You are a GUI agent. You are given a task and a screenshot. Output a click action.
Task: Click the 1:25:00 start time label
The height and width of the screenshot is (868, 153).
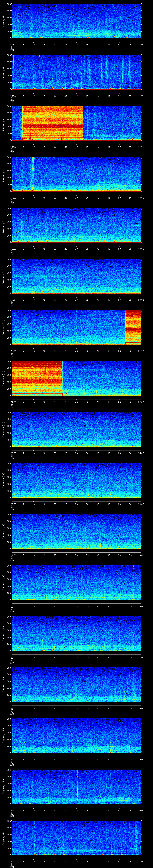[x=12, y=606]
